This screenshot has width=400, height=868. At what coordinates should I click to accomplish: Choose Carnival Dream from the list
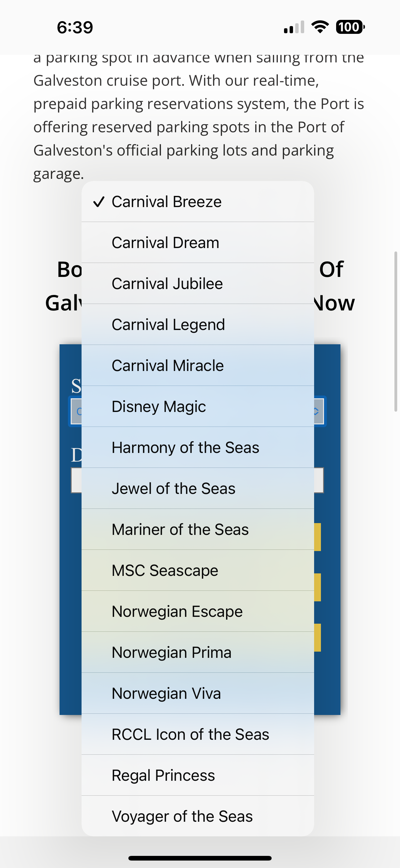198,242
